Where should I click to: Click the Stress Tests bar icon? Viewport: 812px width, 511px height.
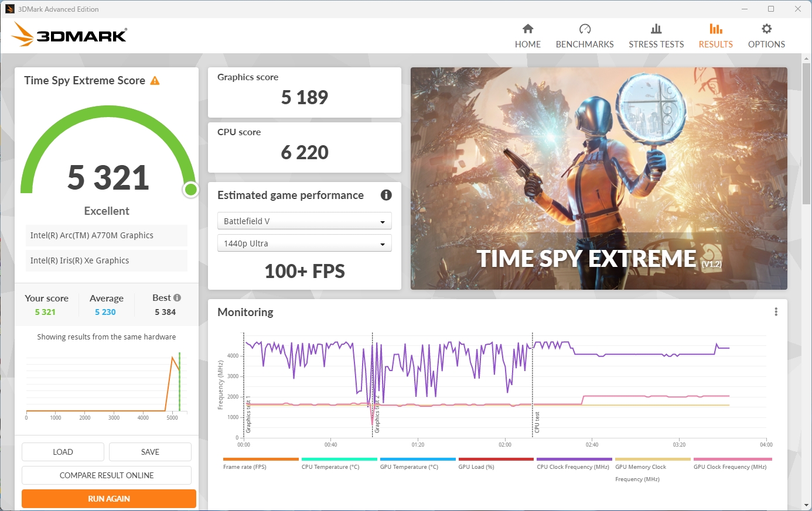point(656,29)
